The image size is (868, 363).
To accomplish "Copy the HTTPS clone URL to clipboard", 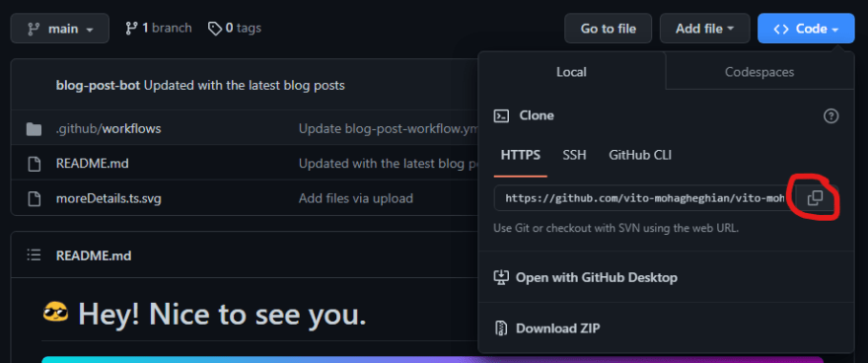I will [815, 198].
